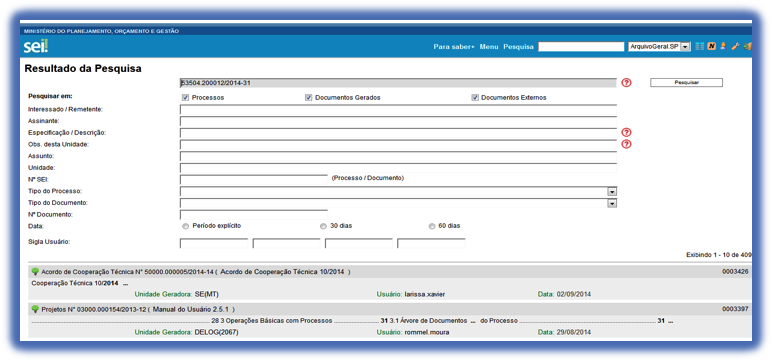Open the wrench settings icon

736,47
